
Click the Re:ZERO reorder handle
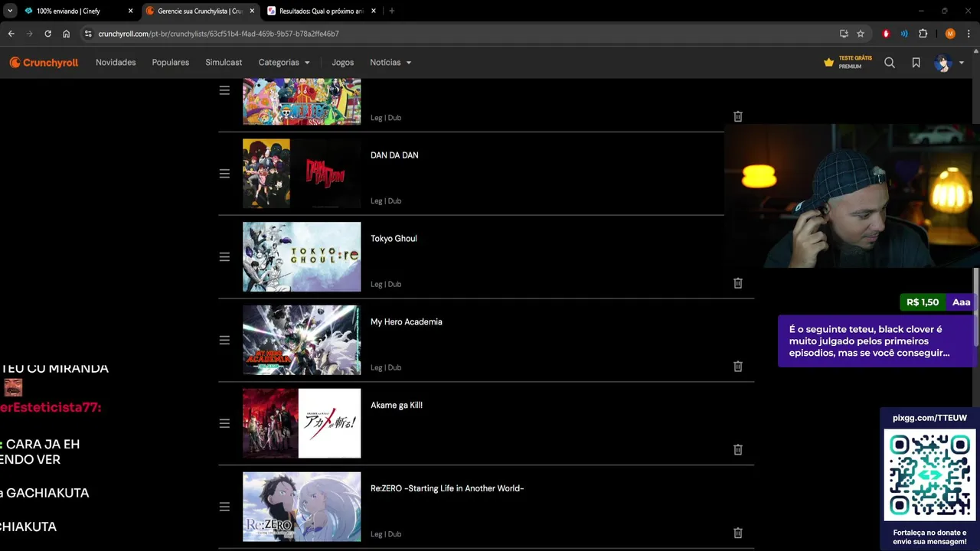224,507
